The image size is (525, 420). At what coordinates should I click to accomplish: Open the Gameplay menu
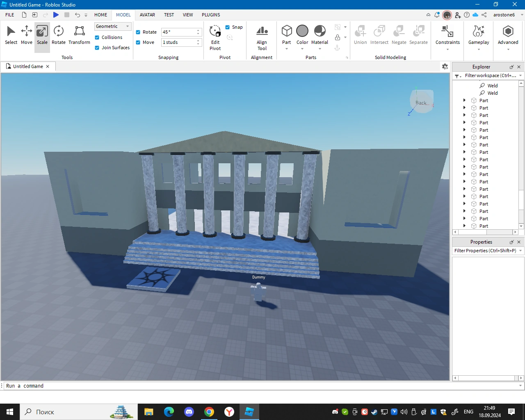point(479,38)
